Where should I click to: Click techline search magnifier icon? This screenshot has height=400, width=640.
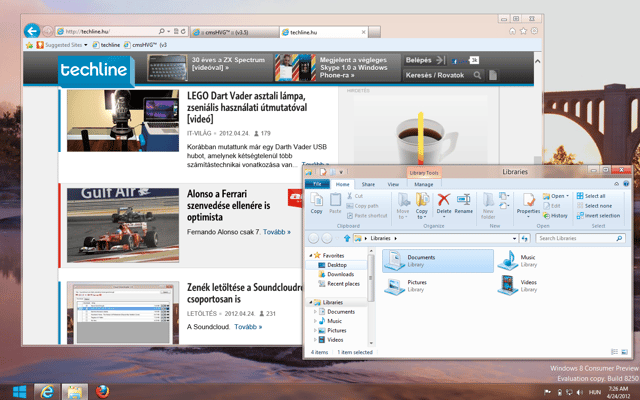(477, 75)
